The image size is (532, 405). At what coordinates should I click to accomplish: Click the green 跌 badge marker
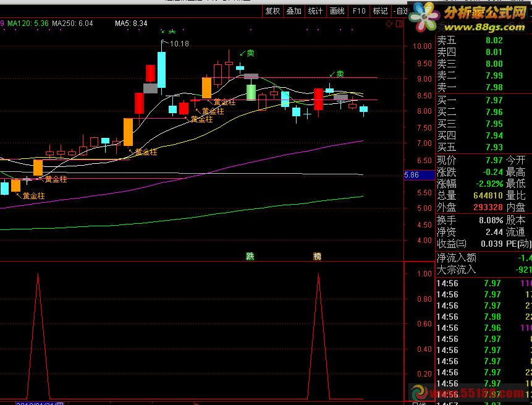pos(250,256)
